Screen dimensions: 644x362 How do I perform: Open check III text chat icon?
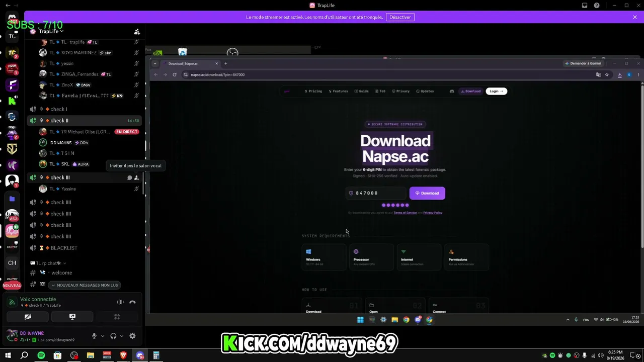click(129, 177)
